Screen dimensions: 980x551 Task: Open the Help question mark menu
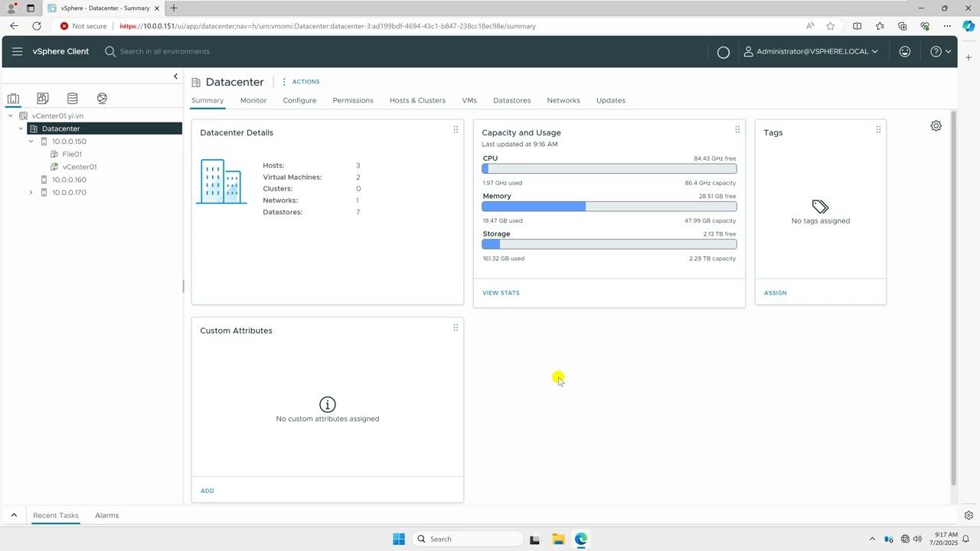tap(940, 51)
